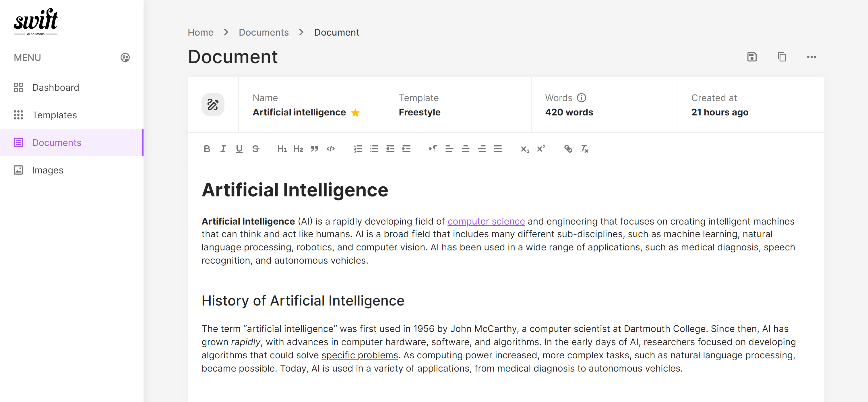Click the Images menu item
Screen dimensions: 868x402
(x=48, y=170)
